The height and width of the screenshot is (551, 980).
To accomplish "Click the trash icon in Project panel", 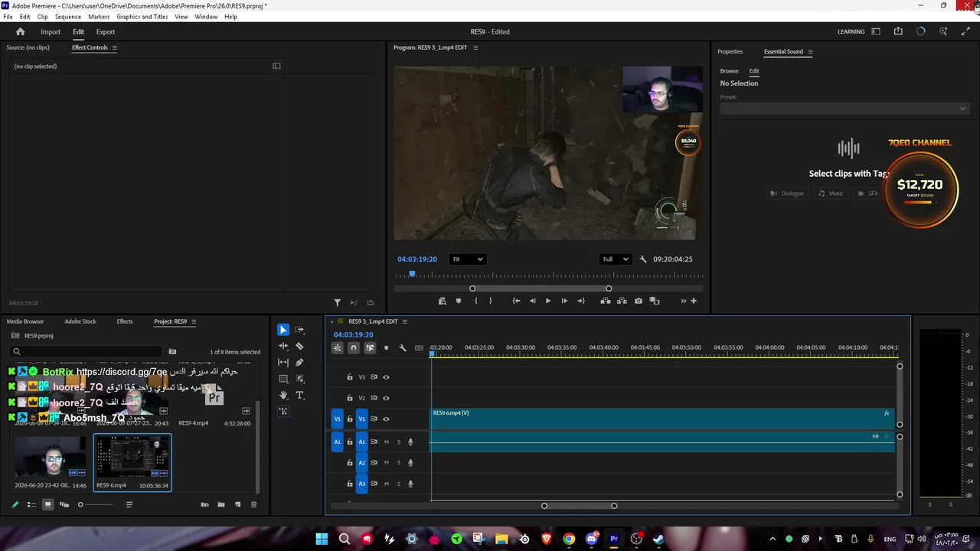I will tap(254, 504).
